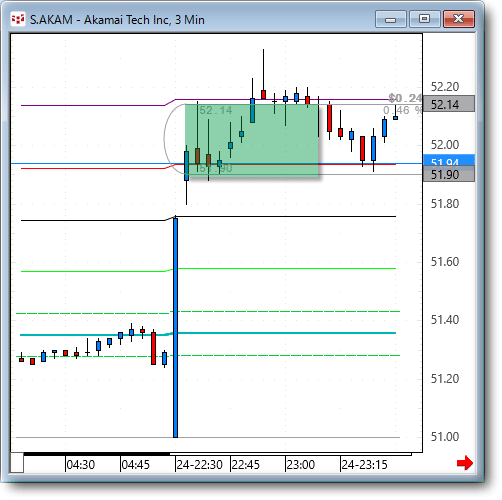This screenshot has height=500, width=502.
Task: Click the 23:00 time axis label
Action: [301, 465]
